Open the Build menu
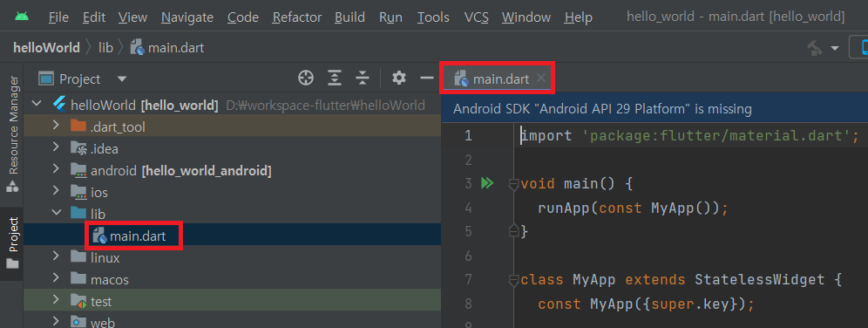868x328 pixels. click(x=349, y=17)
